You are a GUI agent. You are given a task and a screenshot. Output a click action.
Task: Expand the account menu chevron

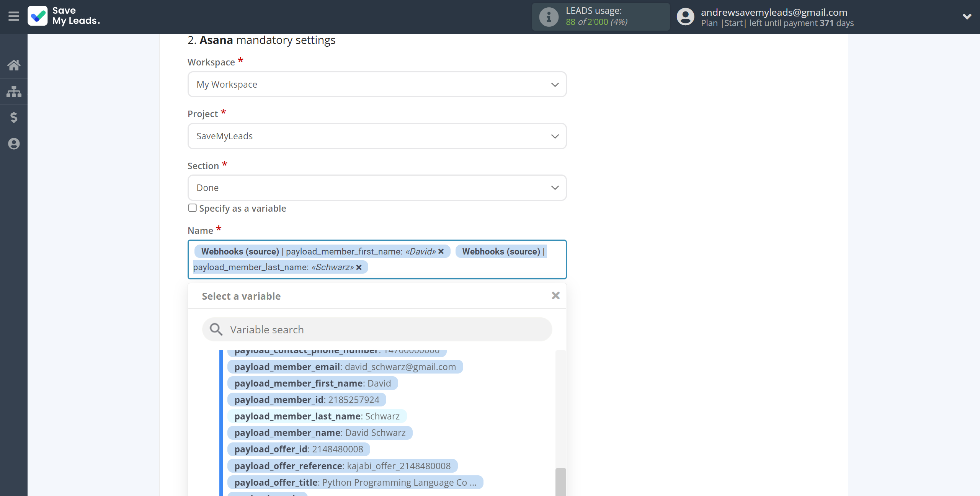(967, 16)
